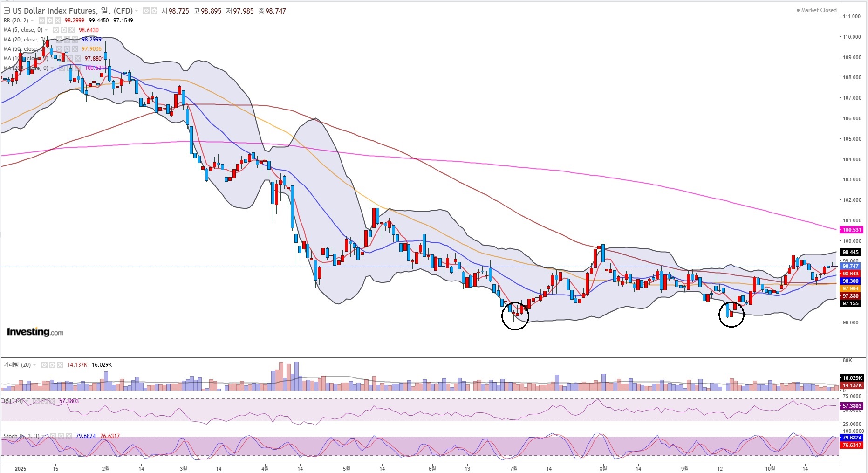868x473 pixels.
Task: Open settings gear for MA (20, close, 0)
Action: click(x=67, y=40)
